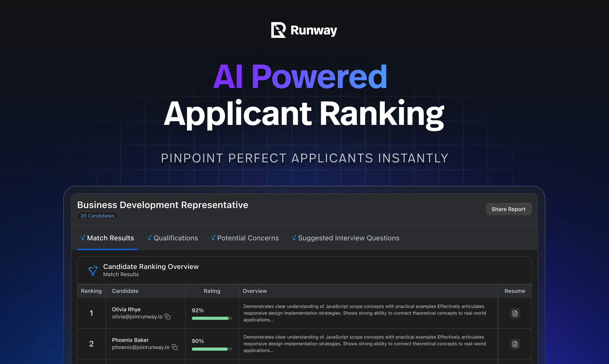609x364 pixels.
Task: Click sparkle icon beside Potential Concerns
Action: pos(213,238)
